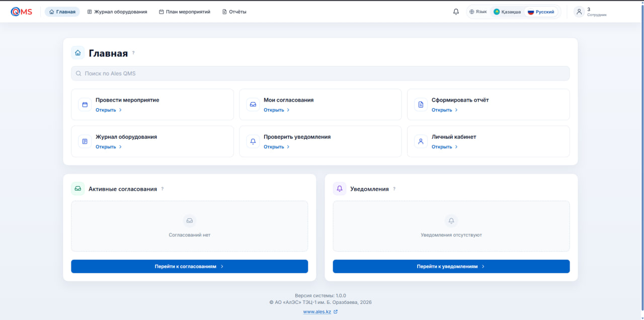This screenshot has height=320, width=644.
Task: Click Перейти к согласованиям button
Action: point(189,266)
